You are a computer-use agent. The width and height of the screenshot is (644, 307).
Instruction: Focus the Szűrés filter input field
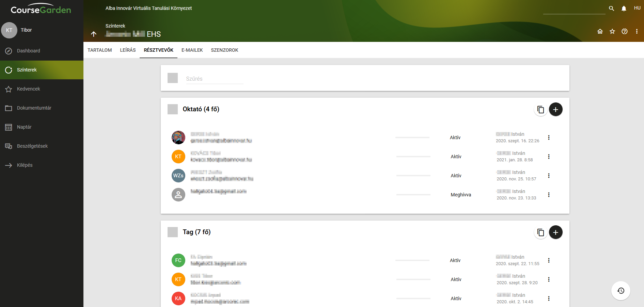[x=215, y=79]
